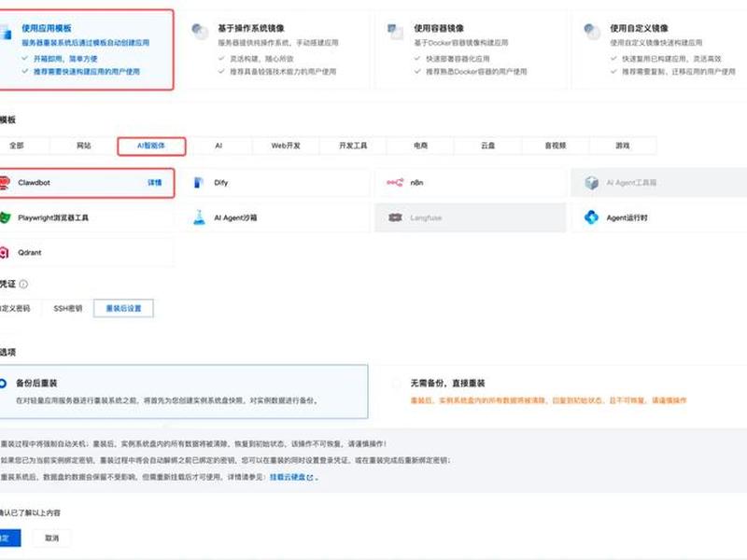This screenshot has height=560, width=747.
Task: Click the AI Agent沙箱 flask icon
Action: tap(199, 217)
